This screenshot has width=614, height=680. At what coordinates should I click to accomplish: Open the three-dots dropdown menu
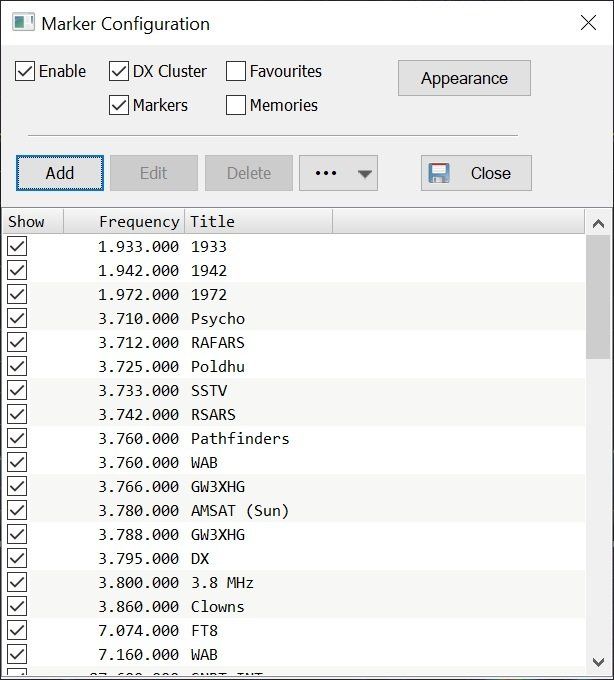[x=338, y=173]
